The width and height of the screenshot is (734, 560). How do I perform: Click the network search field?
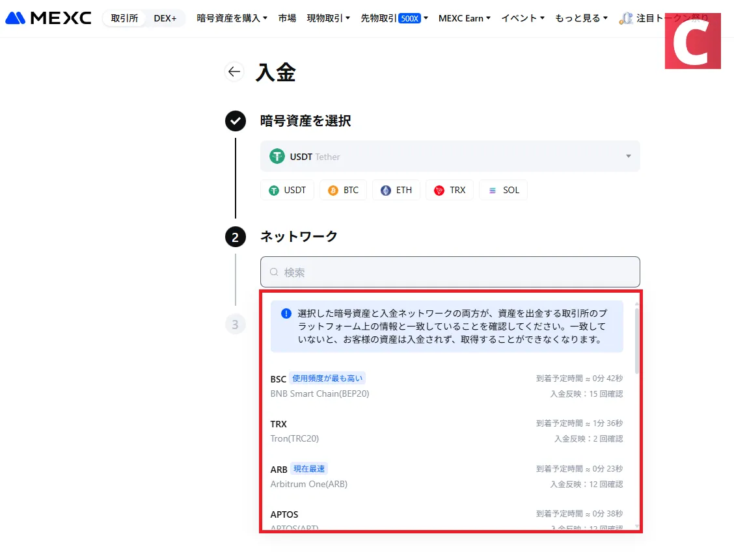pos(450,272)
